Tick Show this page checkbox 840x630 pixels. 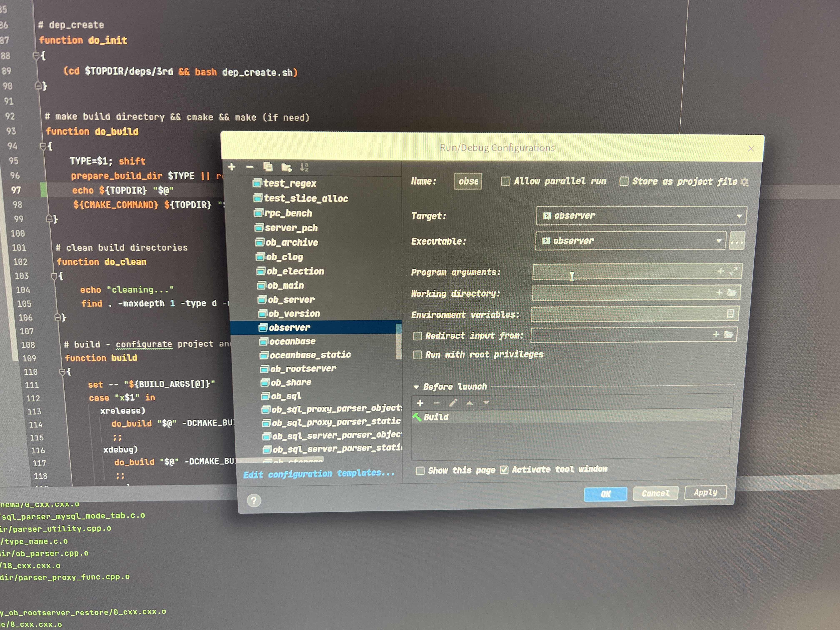[420, 471]
